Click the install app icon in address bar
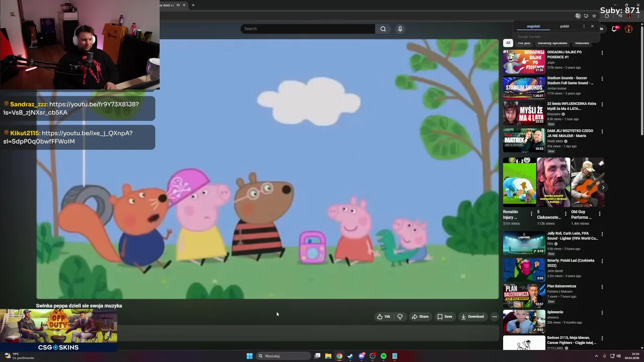 click(586, 16)
